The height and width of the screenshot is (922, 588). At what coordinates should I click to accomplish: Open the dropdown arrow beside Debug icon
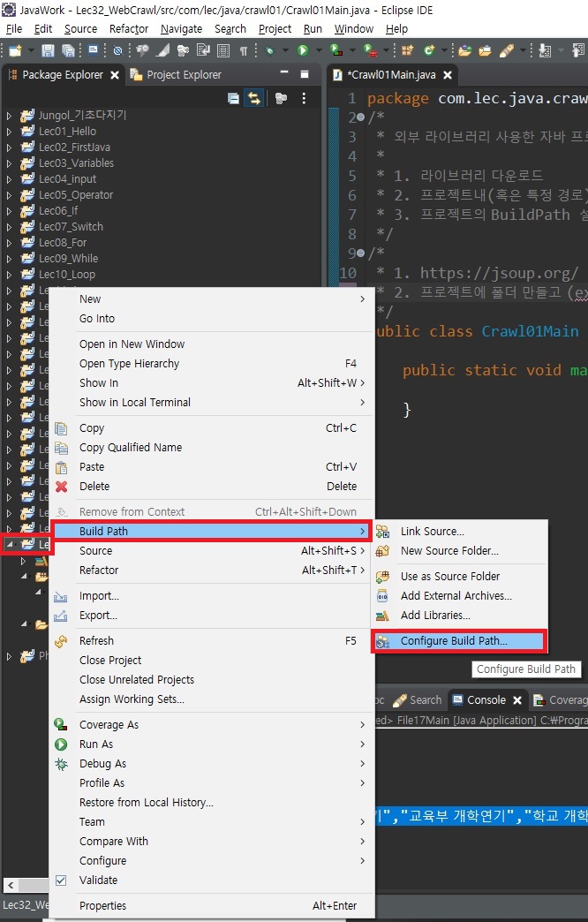pos(285,50)
